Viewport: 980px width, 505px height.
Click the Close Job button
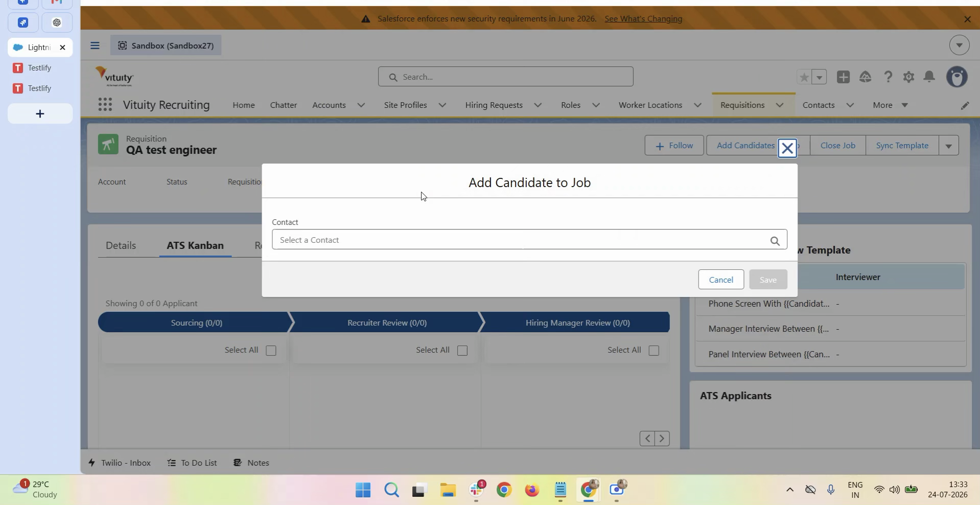(838, 146)
